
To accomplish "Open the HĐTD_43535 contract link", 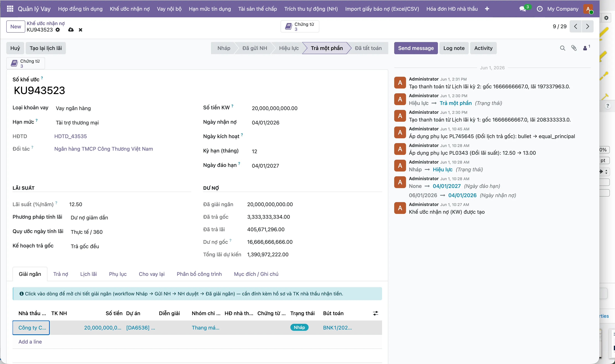I will pyautogui.click(x=70, y=136).
